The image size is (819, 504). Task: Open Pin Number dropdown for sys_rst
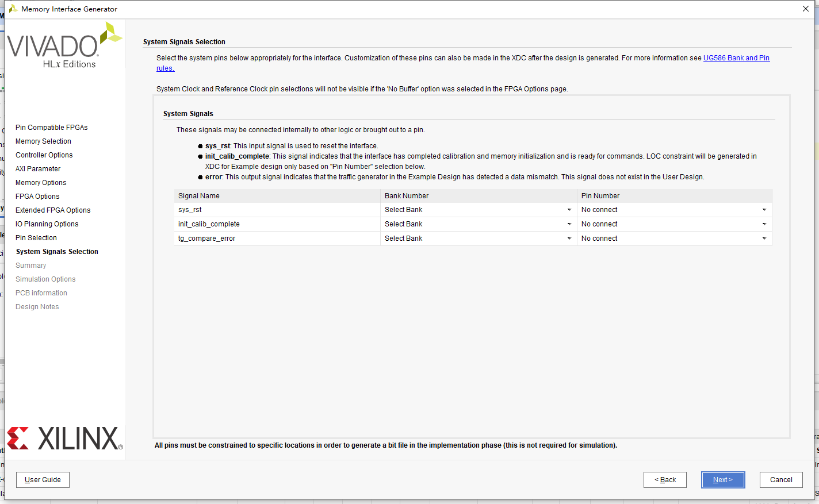[x=674, y=210]
